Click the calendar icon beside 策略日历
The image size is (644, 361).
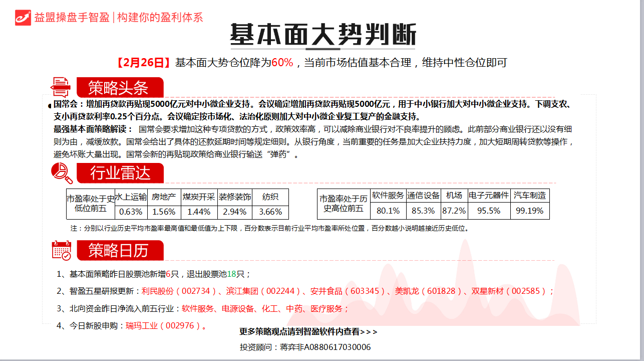pos(62,250)
